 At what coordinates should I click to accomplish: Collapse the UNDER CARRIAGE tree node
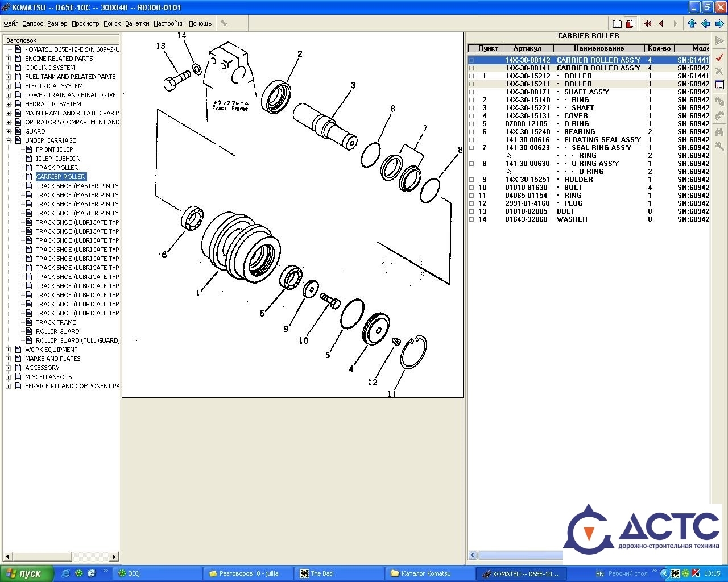[8, 140]
